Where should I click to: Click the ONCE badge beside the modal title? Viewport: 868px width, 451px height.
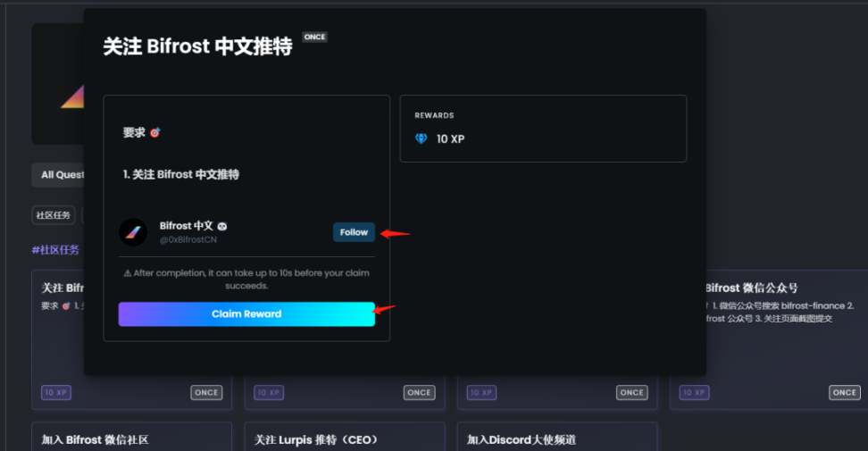[314, 38]
